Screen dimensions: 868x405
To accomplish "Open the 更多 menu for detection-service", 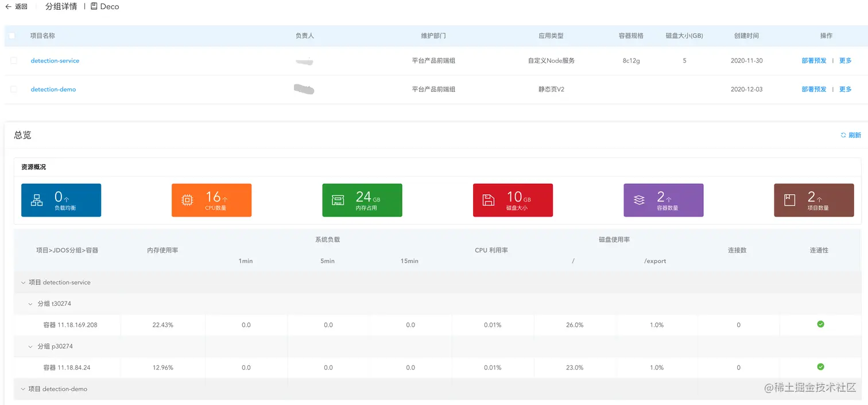I will (844, 60).
